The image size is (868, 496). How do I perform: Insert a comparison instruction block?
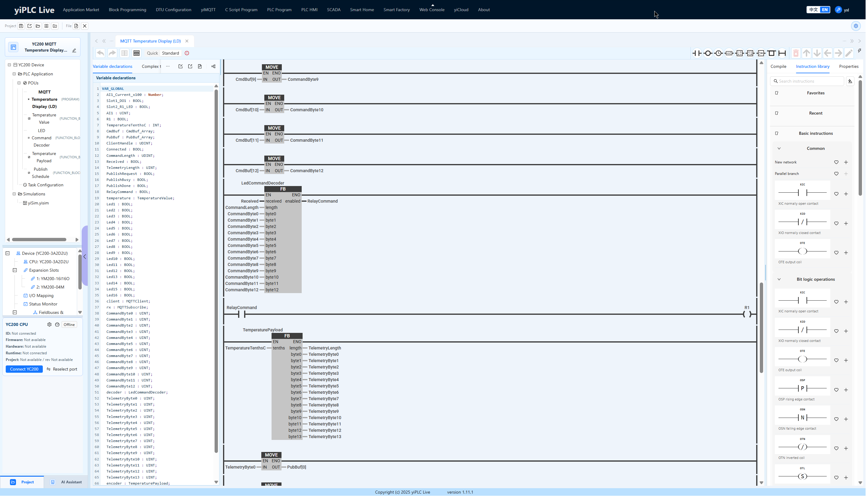[750, 53]
